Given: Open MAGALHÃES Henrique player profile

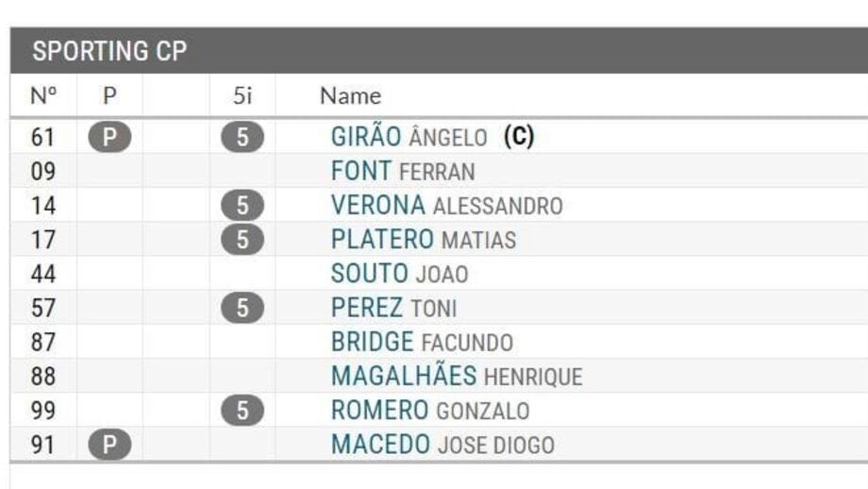Looking at the screenshot, I should [x=456, y=376].
